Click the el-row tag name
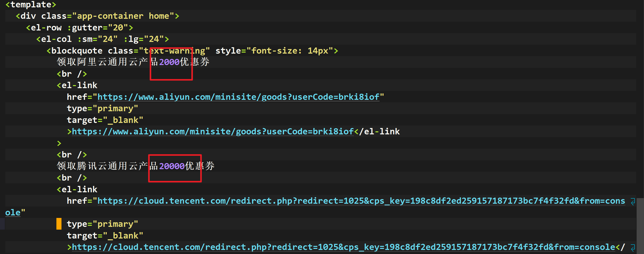 pyautogui.click(x=46, y=28)
